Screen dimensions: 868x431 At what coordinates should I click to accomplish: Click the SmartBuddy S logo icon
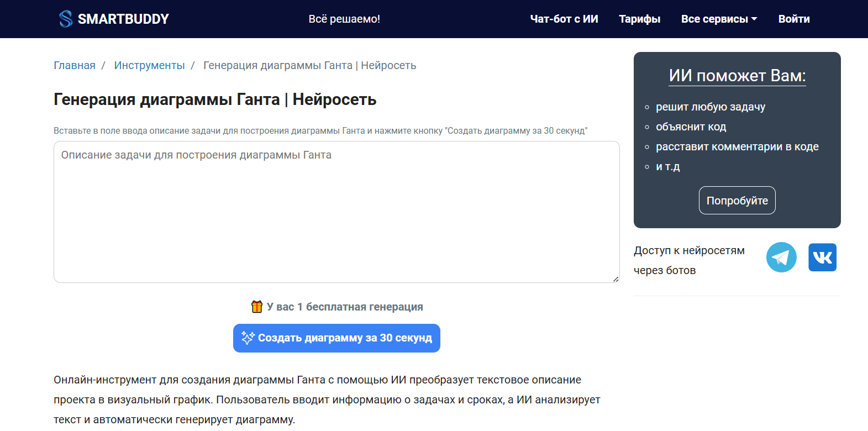66,19
